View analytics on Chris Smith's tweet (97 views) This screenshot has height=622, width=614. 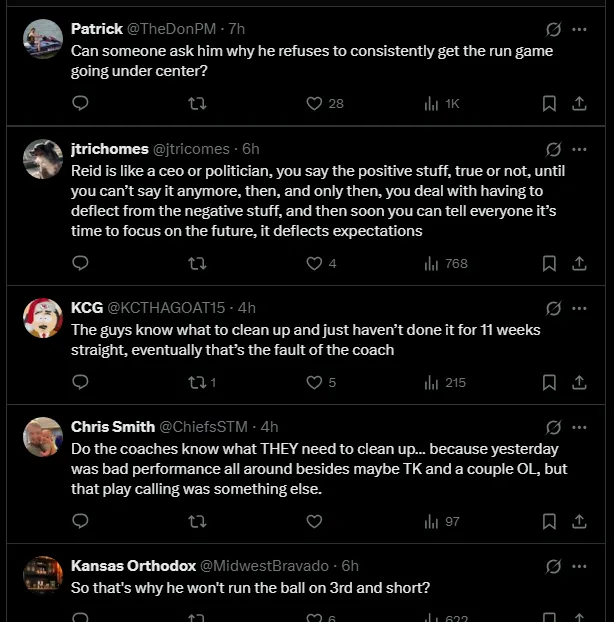coord(442,521)
